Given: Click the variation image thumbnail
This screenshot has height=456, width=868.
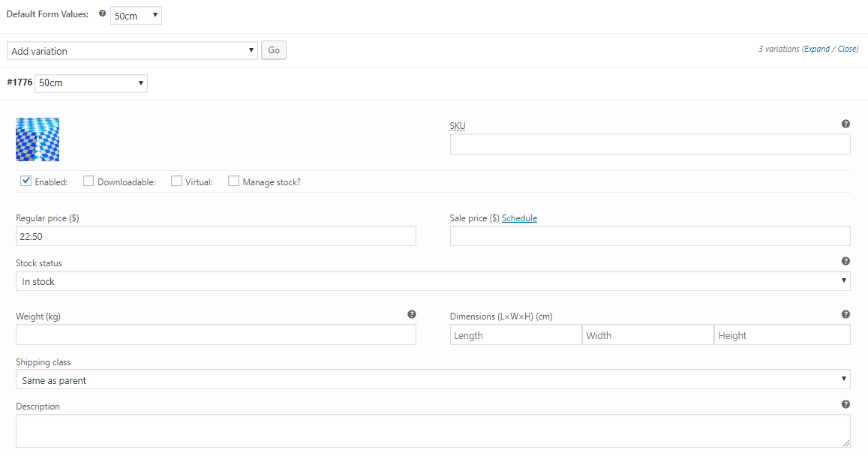Looking at the screenshot, I should coord(38,139).
